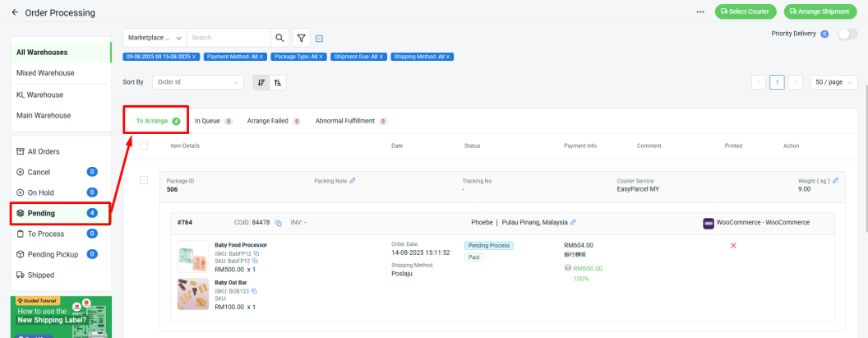Expand the Sort By Order Id dropdown
This screenshot has width=868, height=338.
[198, 82]
